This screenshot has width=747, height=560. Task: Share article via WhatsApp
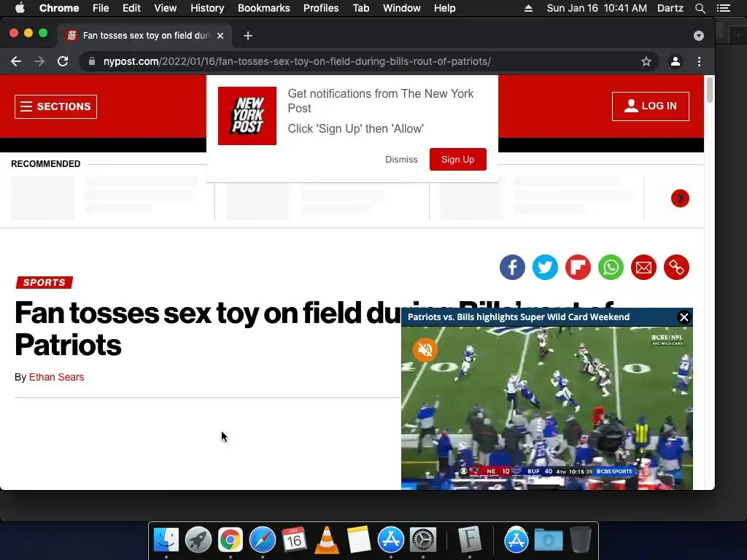(611, 267)
